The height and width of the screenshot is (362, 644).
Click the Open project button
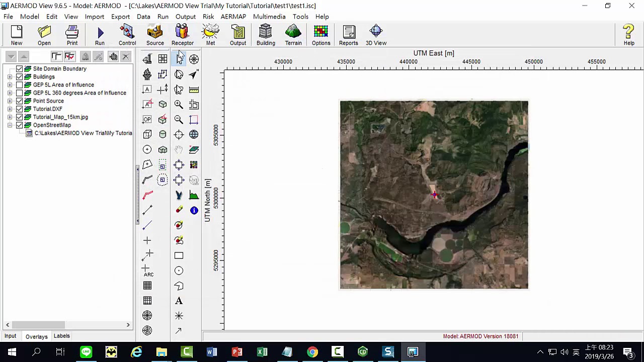(x=44, y=35)
